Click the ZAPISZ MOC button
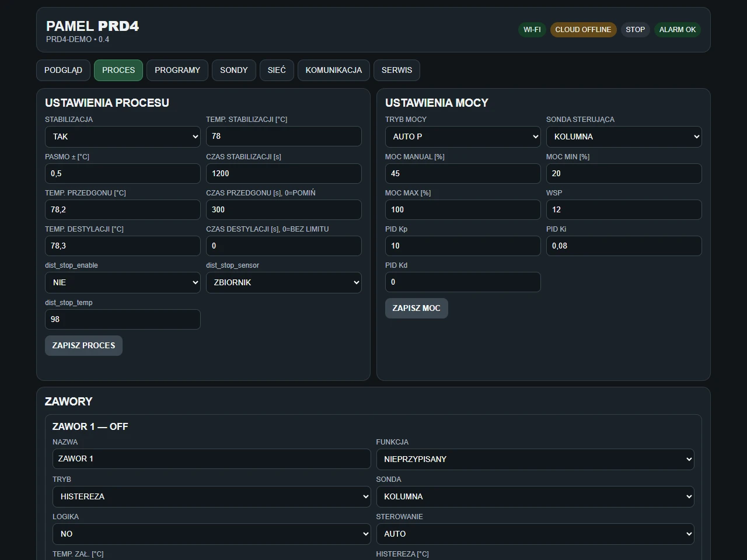The width and height of the screenshot is (747, 560). coord(417,308)
